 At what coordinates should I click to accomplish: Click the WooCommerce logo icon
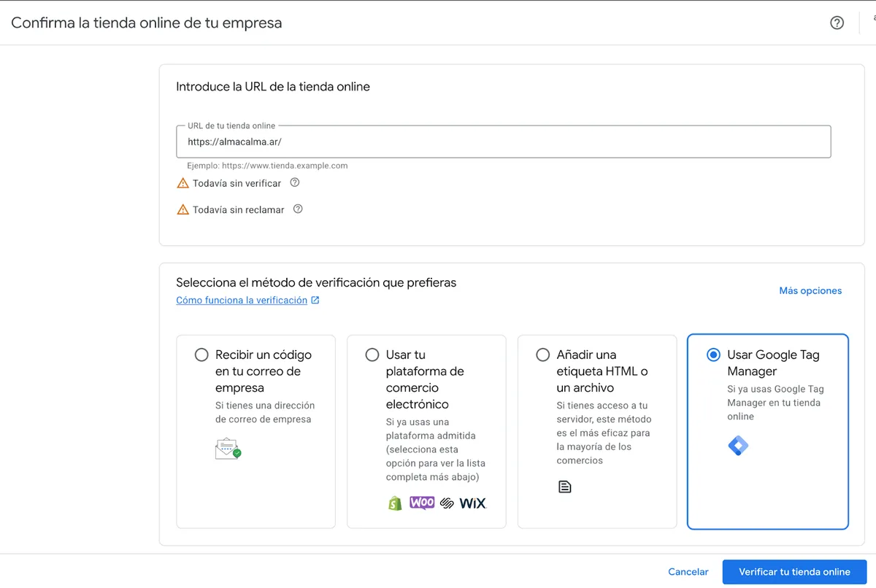[x=422, y=503]
